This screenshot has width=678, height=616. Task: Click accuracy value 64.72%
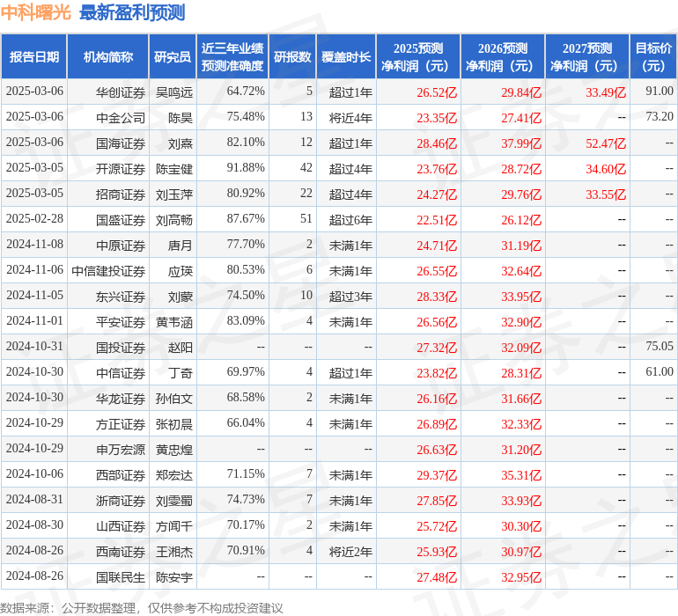tap(246, 91)
